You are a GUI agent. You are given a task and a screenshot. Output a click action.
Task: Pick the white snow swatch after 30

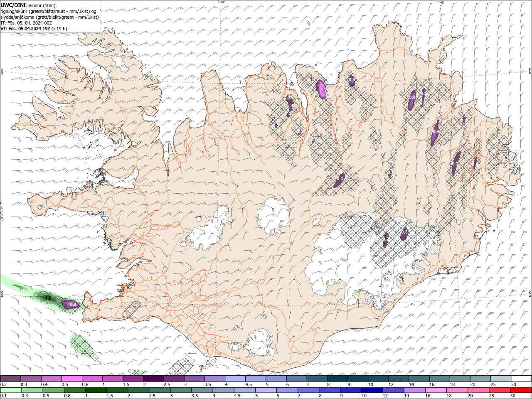(x=521, y=378)
